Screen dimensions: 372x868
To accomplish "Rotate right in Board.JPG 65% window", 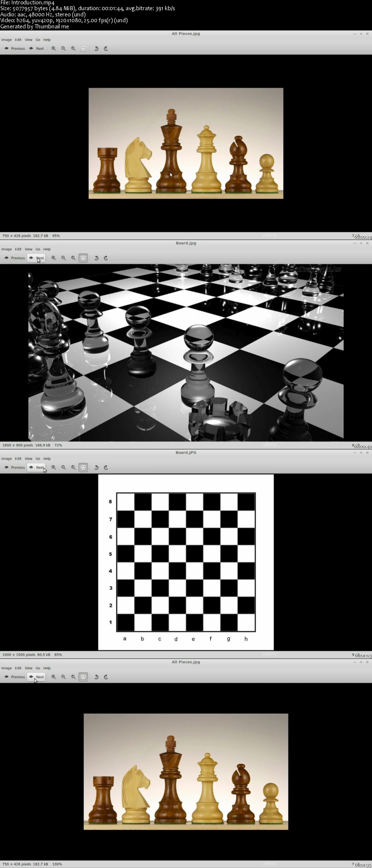I will tap(106, 468).
